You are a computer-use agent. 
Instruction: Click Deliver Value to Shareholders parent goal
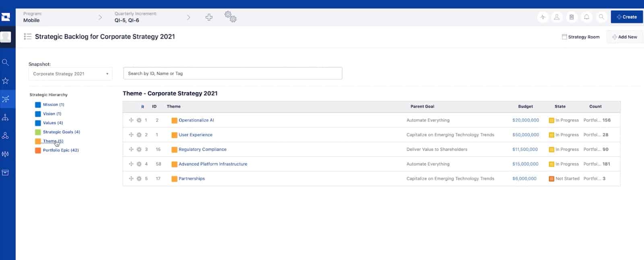(437, 149)
